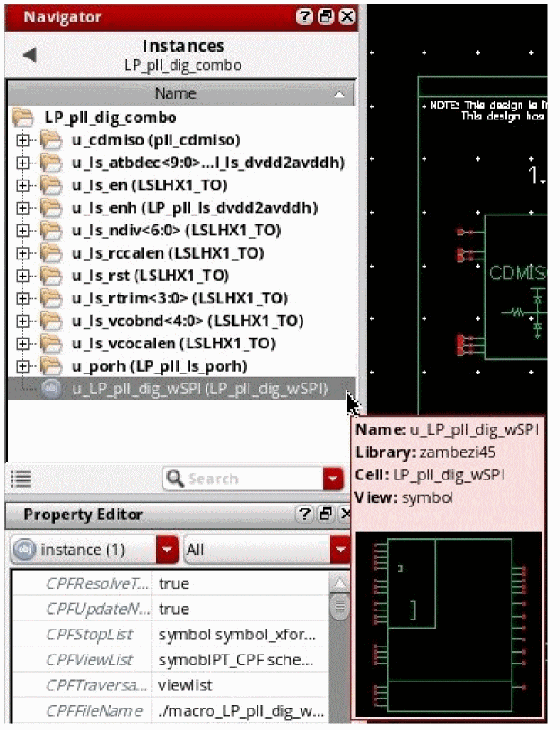Select u_LP_pll_dig_wSPI instance row
The image size is (560, 730).
pos(181,388)
